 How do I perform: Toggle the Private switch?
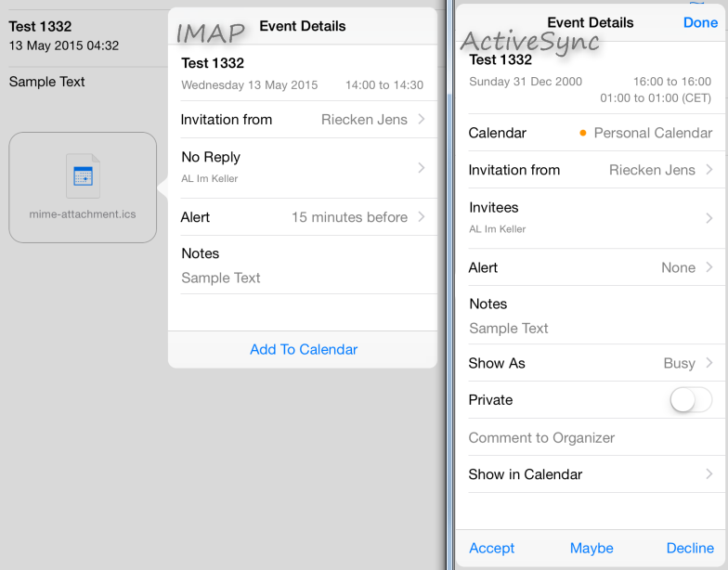pos(691,400)
